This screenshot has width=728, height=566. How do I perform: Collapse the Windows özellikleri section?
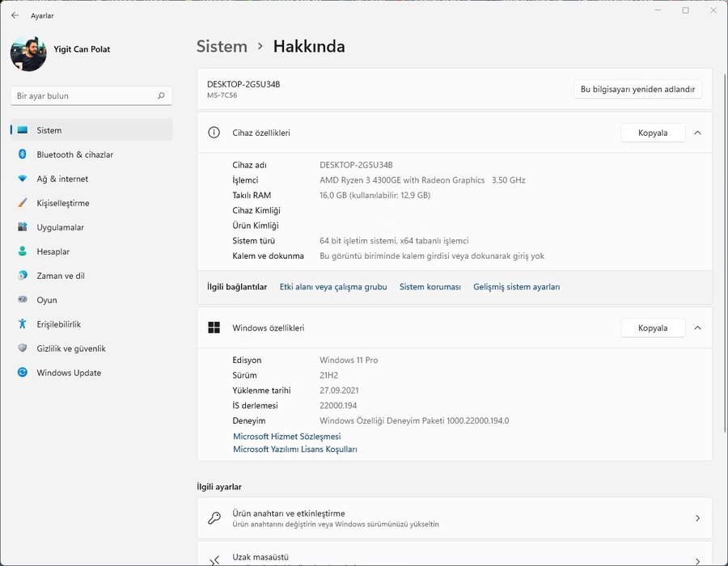(697, 327)
